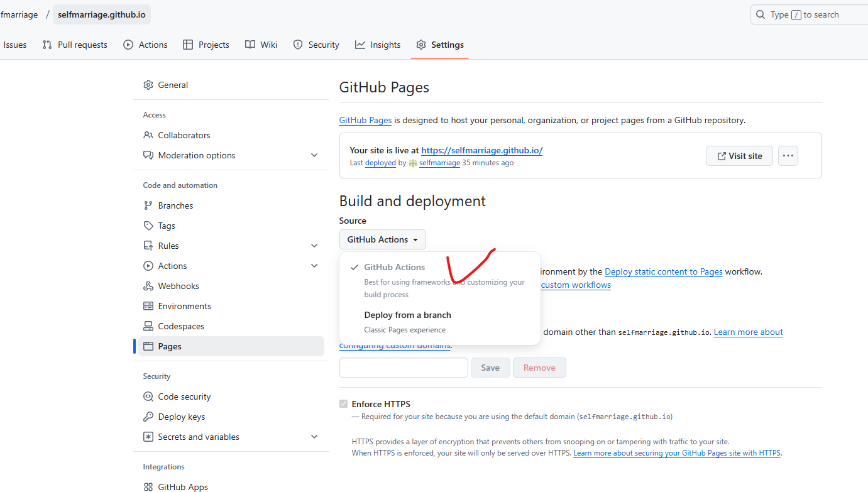Open Code security settings page
This screenshot has width=868, height=492.
click(231, 396)
